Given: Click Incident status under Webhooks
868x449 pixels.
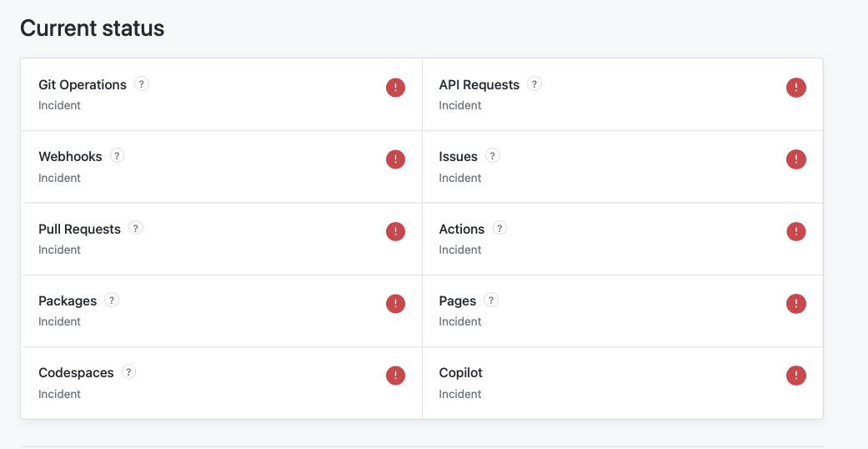Looking at the screenshot, I should [60, 178].
